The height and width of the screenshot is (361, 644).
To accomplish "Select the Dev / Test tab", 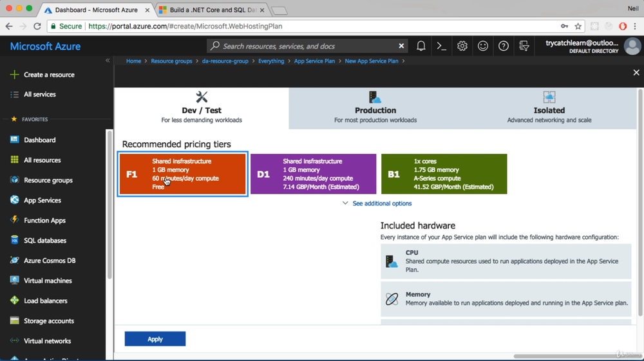I will [x=201, y=108].
